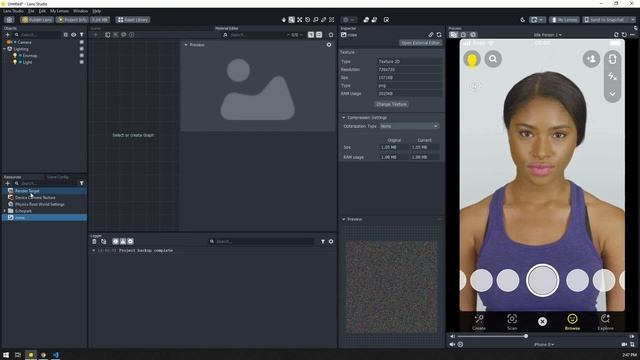The image size is (640, 360).
Task: Collapse the Inspector Preview section
Action: 344,220
